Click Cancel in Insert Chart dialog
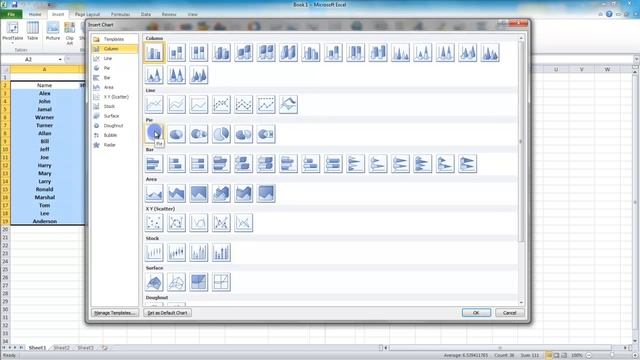 pos(510,313)
